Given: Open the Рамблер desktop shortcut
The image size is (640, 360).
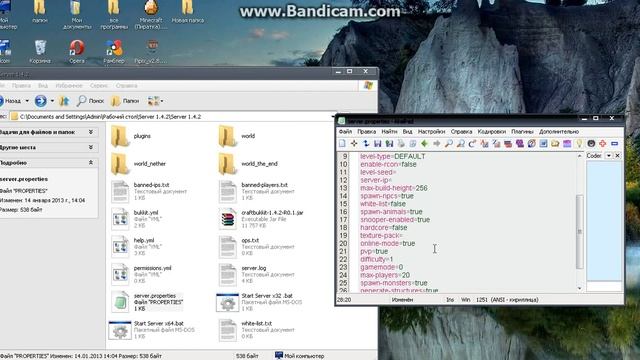Looking at the screenshot, I should click(x=114, y=51).
